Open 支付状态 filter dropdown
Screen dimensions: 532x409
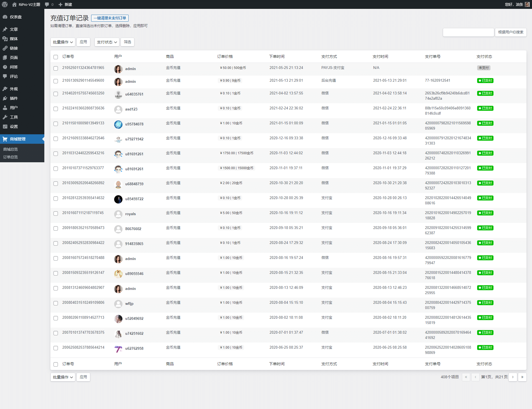[107, 42]
